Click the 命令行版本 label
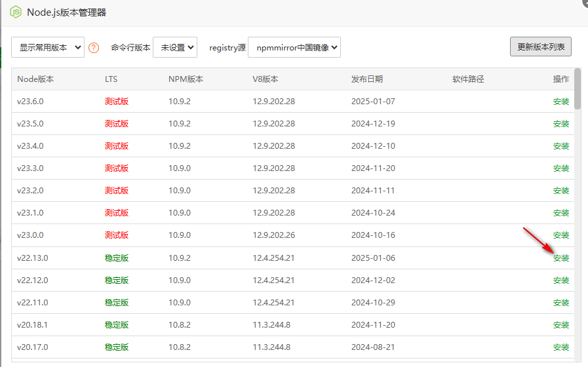The width and height of the screenshot is (588, 367). pos(130,48)
